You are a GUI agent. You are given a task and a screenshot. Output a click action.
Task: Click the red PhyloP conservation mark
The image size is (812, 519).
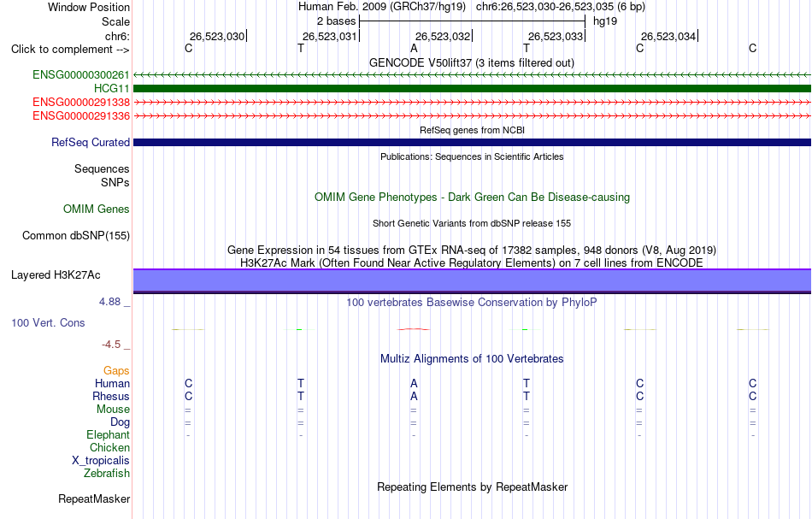pyautogui.click(x=413, y=329)
